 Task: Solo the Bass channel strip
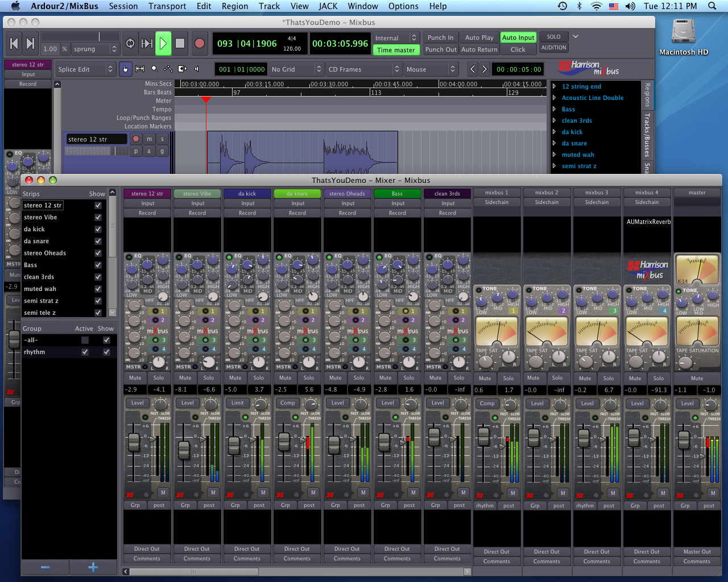pyautogui.click(x=408, y=378)
